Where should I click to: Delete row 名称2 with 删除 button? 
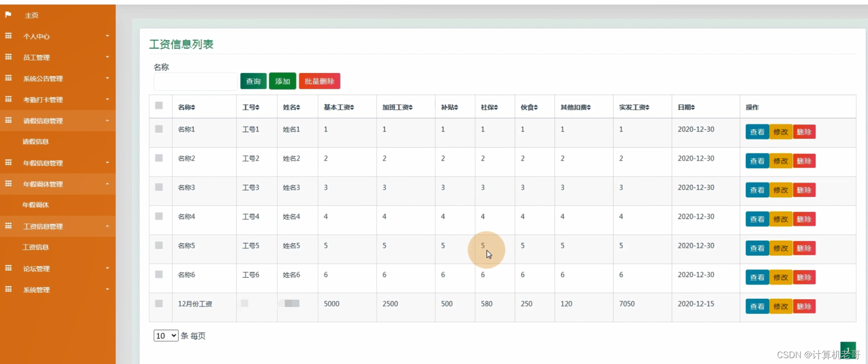pyautogui.click(x=804, y=161)
